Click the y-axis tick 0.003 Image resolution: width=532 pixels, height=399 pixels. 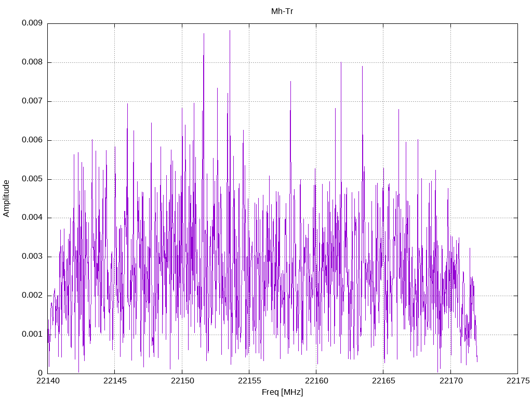click(x=32, y=256)
